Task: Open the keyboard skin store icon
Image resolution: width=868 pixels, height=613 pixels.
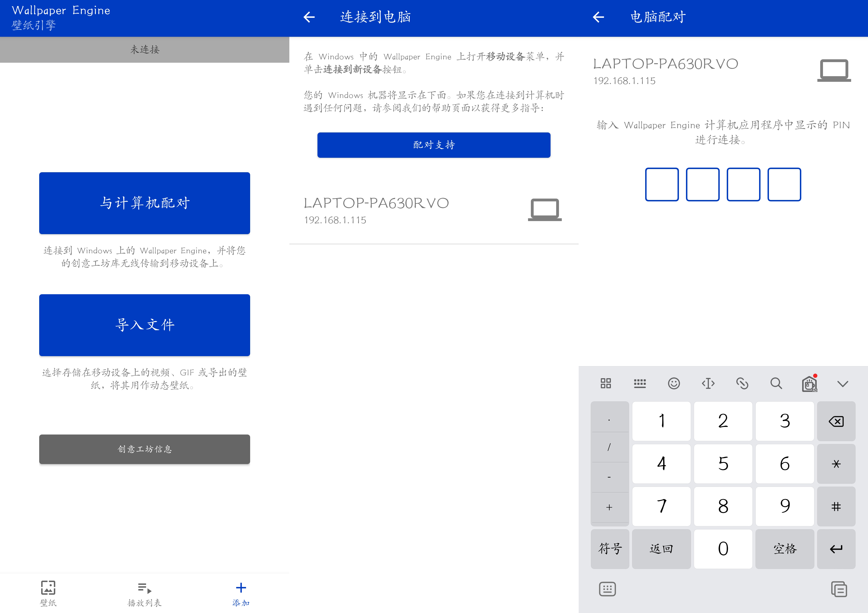Action: 810,383
